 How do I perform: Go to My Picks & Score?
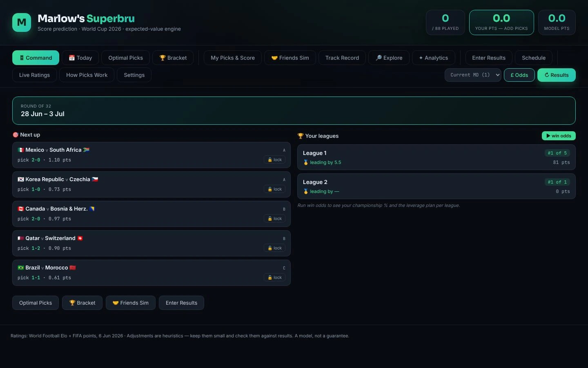click(x=233, y=58)
